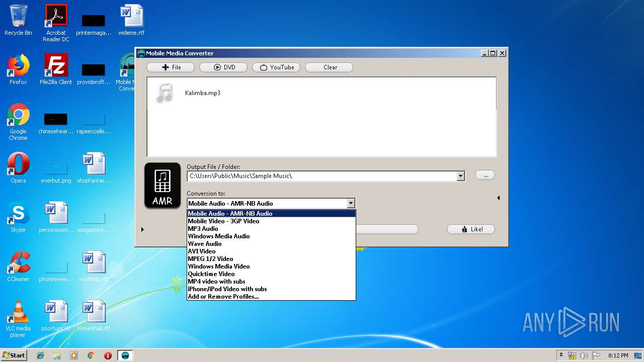Choose Wave Audio profile
644x362 pixels.
271,244
